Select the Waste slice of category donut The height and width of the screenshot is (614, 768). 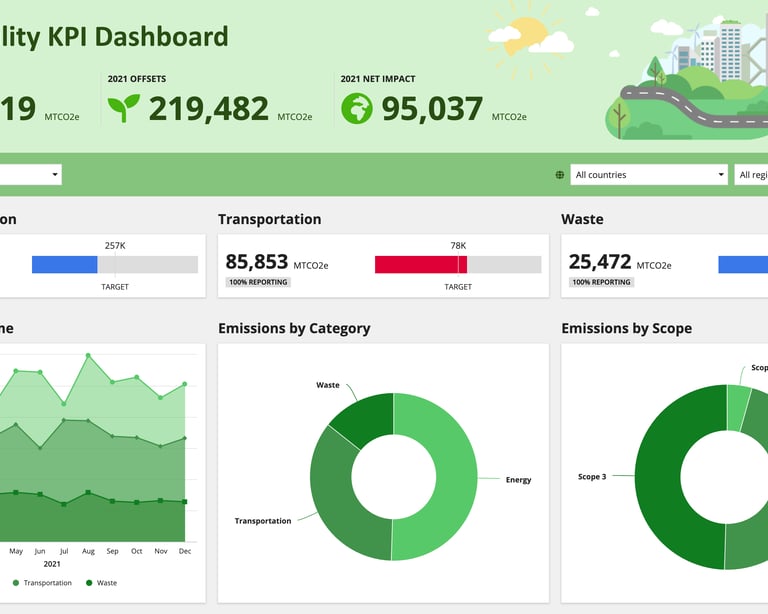point(370,416)
